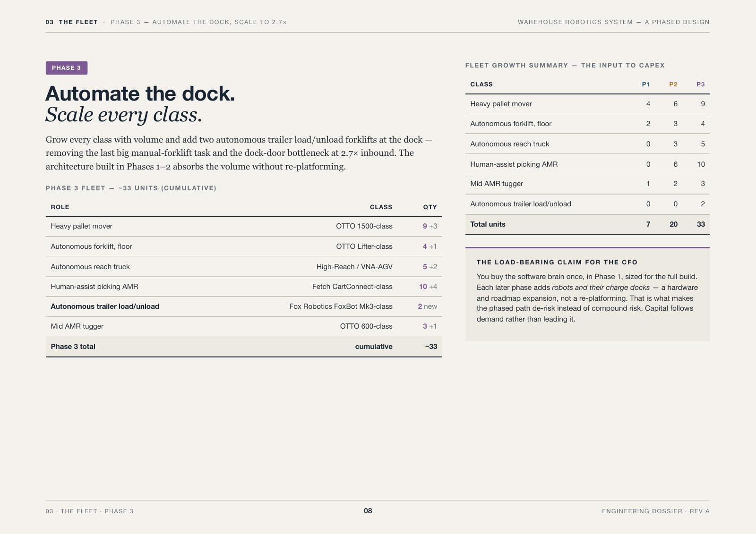Select the 'OTTO Lifter-class' cell
The image size is (756, 534).
tap(364, 246)
